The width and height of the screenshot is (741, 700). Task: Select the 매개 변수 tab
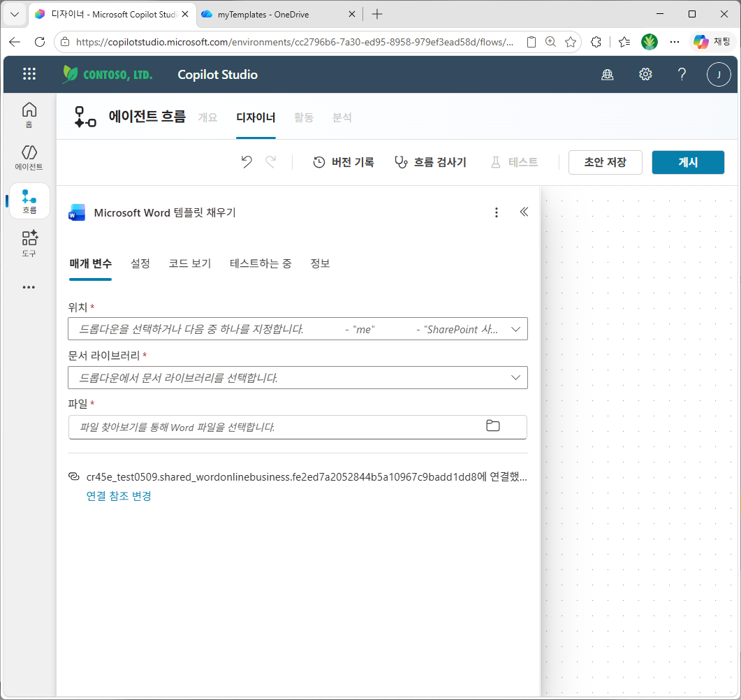pyautogui.click(x=90, y=264)
